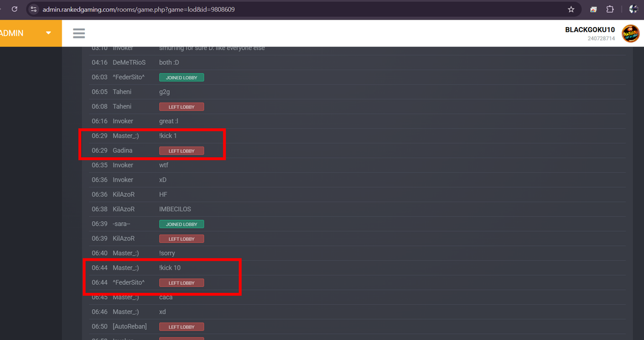Select the user ID 240728714
Viewport: 644px width, 340px height.
click(601, 38)
